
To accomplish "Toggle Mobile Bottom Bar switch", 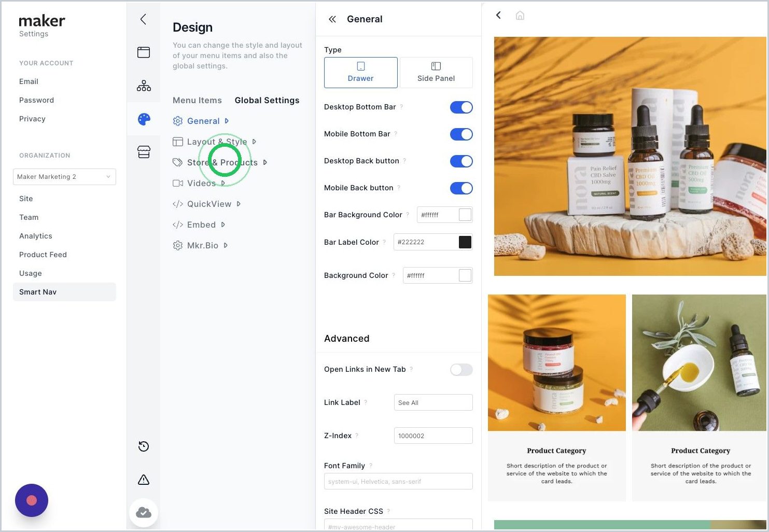I will click(x=462, y=134).
